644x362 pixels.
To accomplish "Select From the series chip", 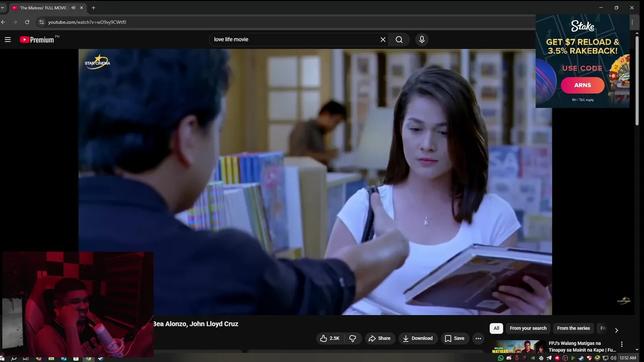I will (573, 328).
